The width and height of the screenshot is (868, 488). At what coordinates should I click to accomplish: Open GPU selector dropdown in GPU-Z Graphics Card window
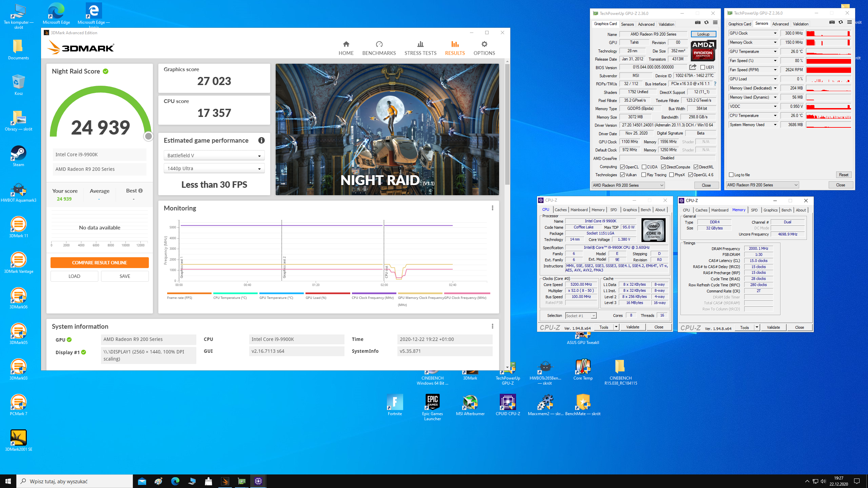628,185
